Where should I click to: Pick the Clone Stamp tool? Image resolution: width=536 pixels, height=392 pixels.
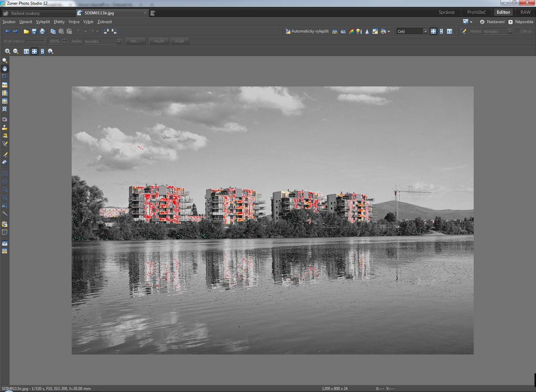(5, 127)
